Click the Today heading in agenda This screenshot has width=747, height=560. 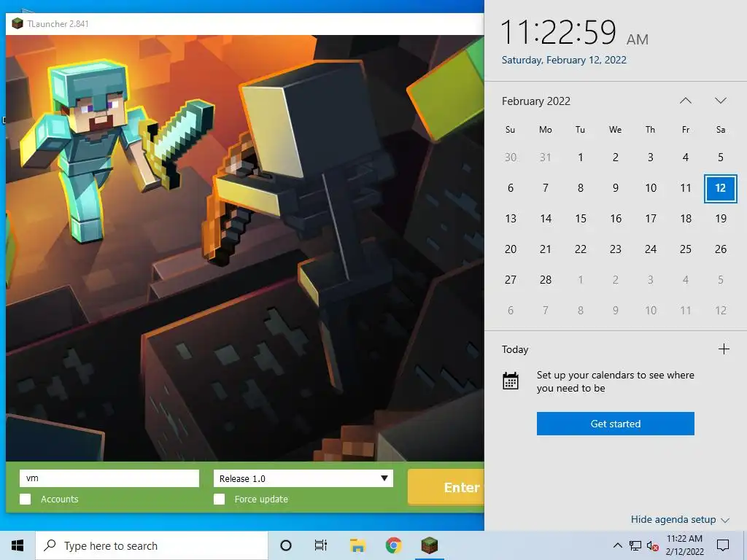(x=515, y=349)
